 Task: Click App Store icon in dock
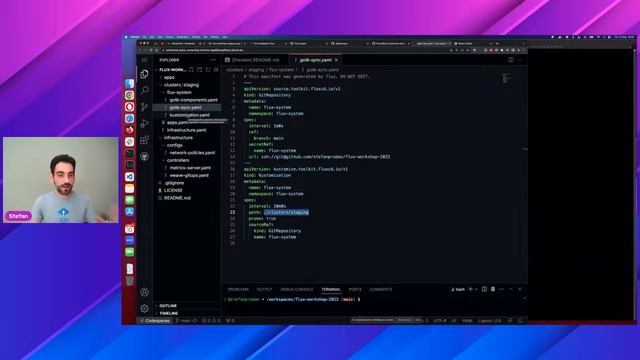[x=129, y=211]
